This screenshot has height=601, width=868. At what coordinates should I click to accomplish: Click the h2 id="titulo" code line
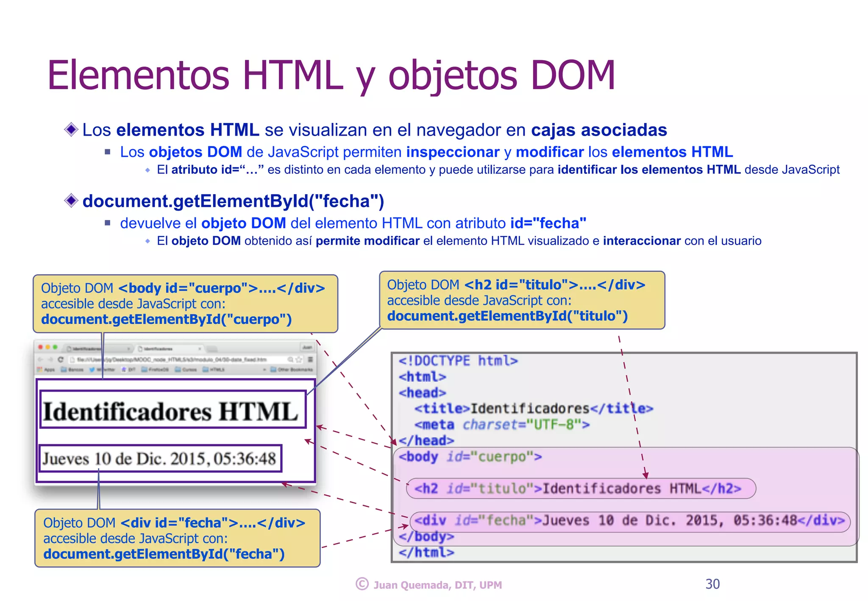(578, 488)
